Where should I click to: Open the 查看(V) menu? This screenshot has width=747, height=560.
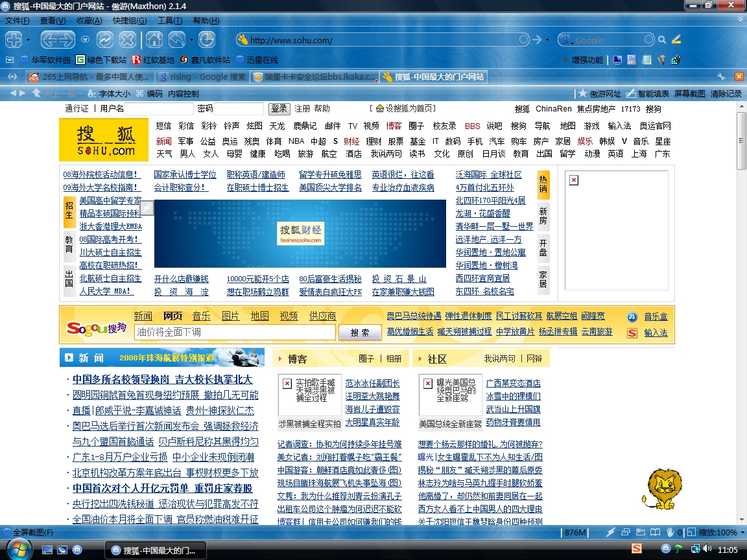point(53,21)
